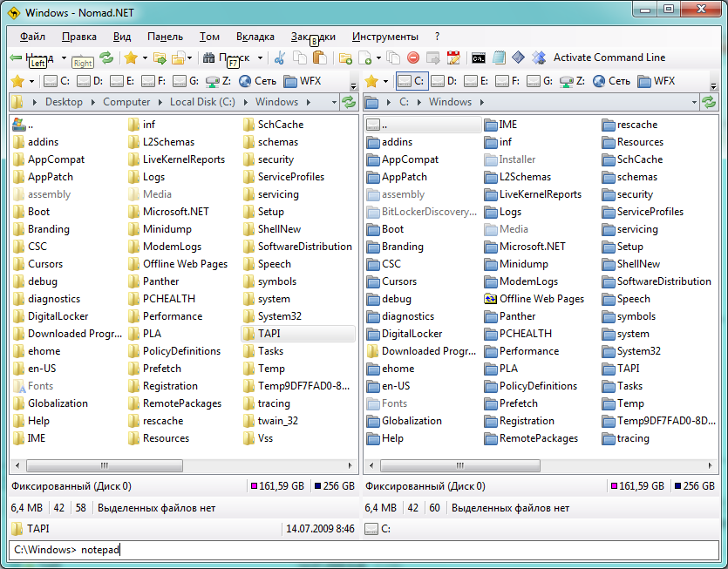Viewport: 728px width, 569px height.
Task: Open the Инструменты menu
Action: click(x=384, y=37)
